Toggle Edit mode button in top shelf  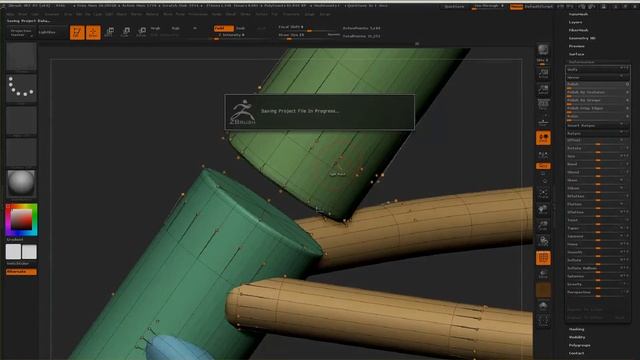[x=77, y=32]
